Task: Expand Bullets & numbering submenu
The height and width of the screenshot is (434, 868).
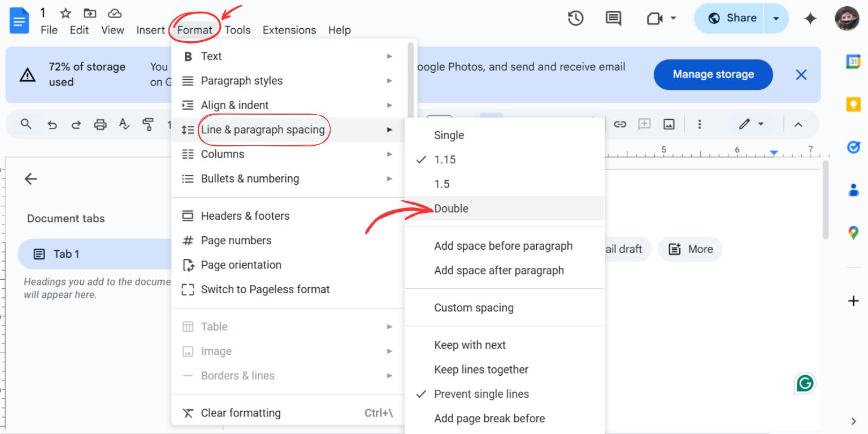Action: click(289, 179)
